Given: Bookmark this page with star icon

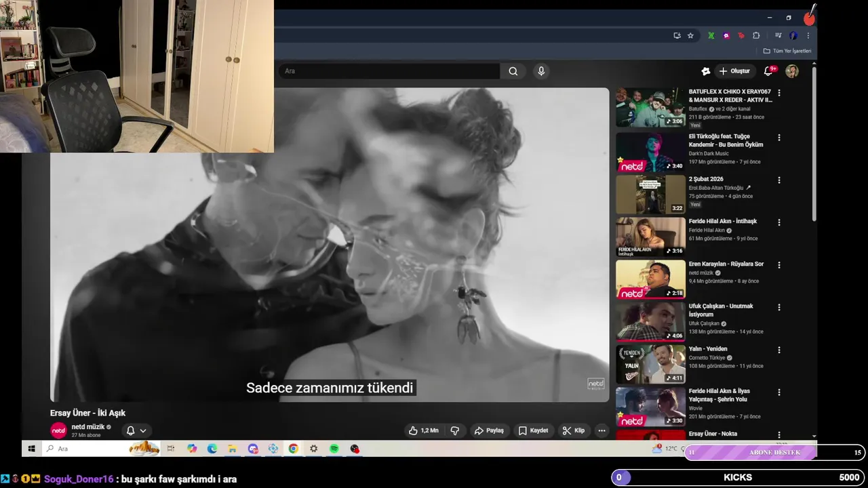Looking at the screenshot, I should pyautogui.click(x=690, y=35).
